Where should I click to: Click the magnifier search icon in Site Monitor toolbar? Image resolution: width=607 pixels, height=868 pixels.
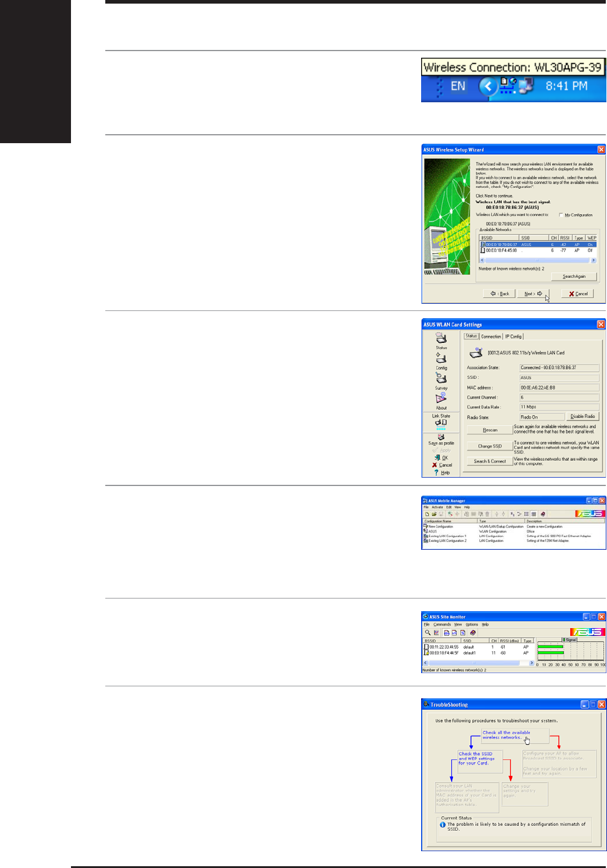point(428,632)
